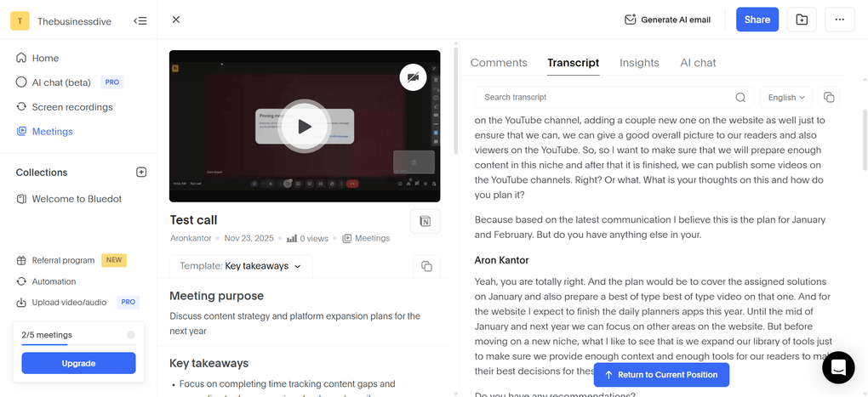This screenshot has width=868, height=397.
Task: Click the Thebusinessdive workspace name
Action: (74, 21)
